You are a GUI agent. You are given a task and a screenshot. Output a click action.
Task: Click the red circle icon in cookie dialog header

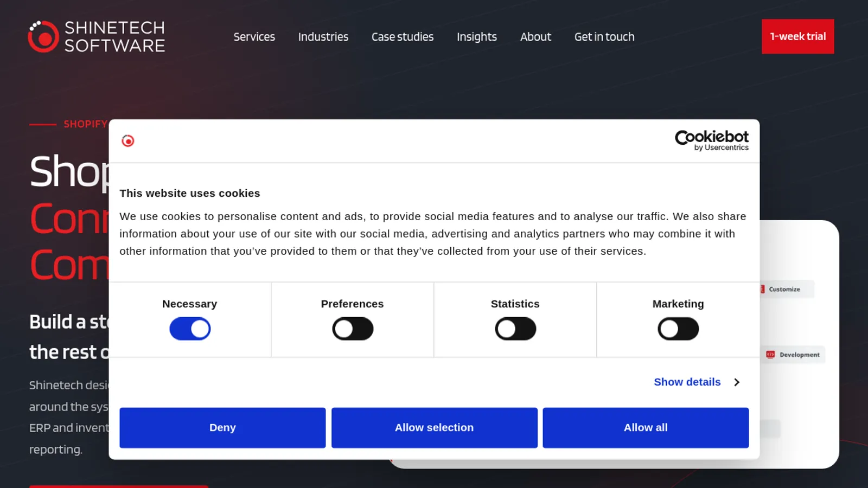128,141
